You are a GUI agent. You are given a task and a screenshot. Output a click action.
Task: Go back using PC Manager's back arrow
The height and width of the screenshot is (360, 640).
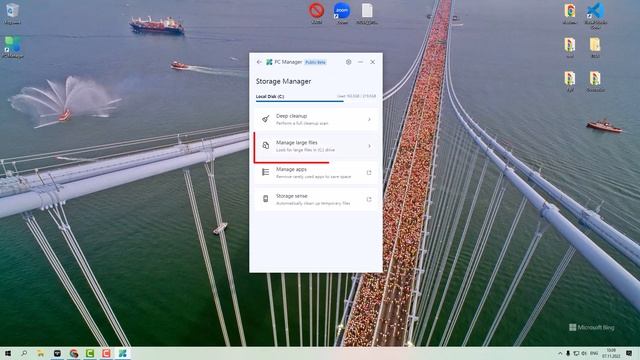(259, 62)
